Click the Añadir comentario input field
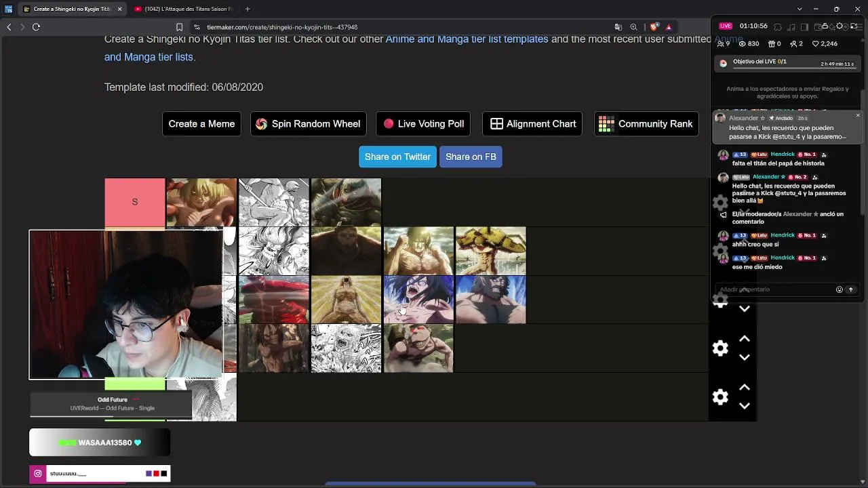Viewport: 868px width, 488px height. tap(776, 289)
